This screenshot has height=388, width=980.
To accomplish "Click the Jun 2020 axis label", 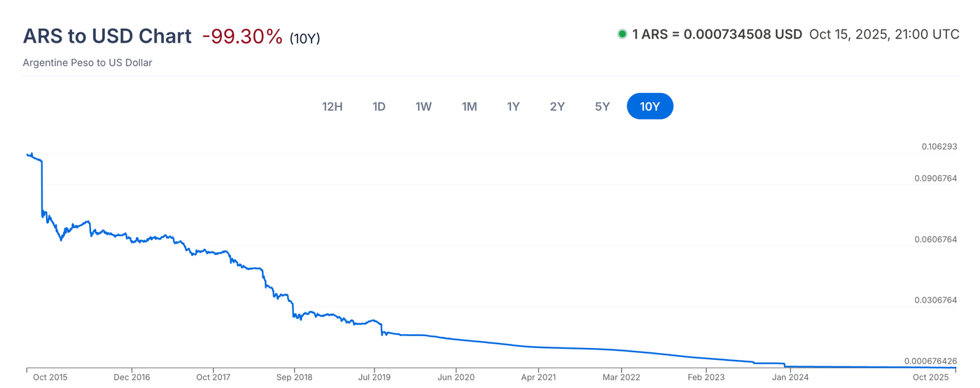I will coord(456,377).
